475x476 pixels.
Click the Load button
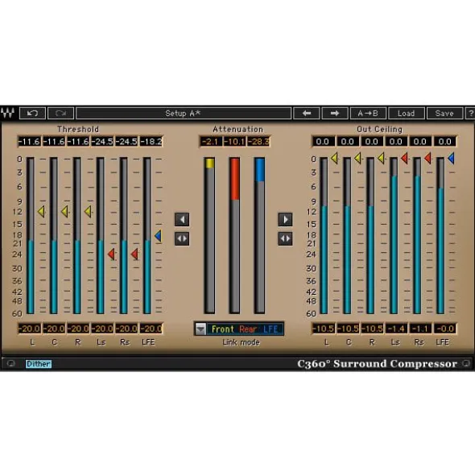[x=406, y=114]
